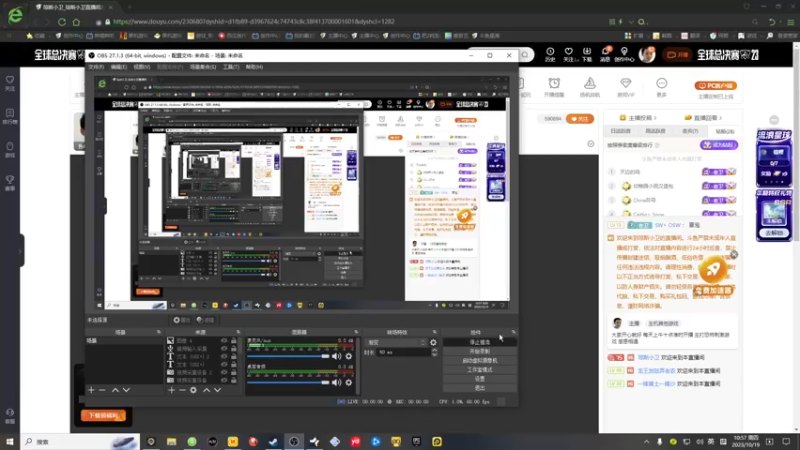Toggle lock on 图像 4 source
Image resolution: width=800 pixels, height=450 pixels.
234,341
